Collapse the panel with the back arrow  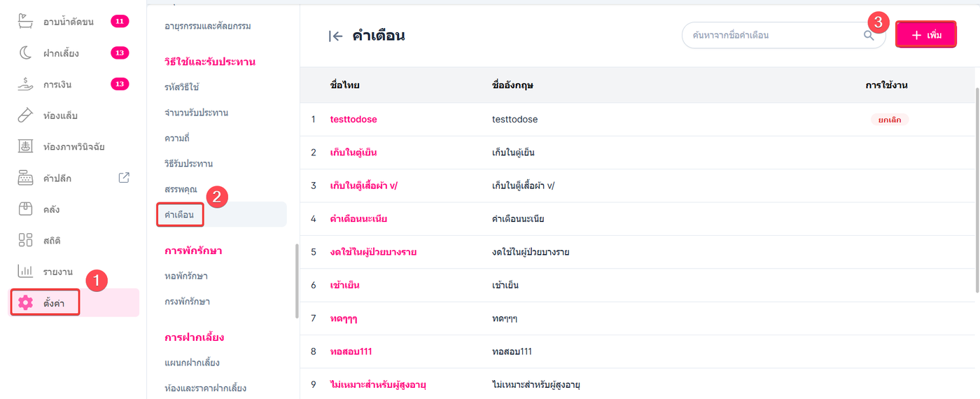[x=336, y=36]
